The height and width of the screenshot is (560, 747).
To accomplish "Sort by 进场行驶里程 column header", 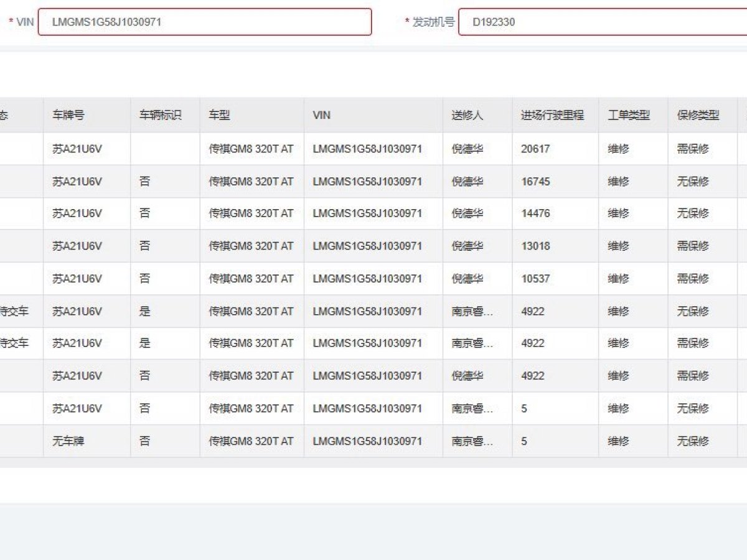I will tap(552, 115).
